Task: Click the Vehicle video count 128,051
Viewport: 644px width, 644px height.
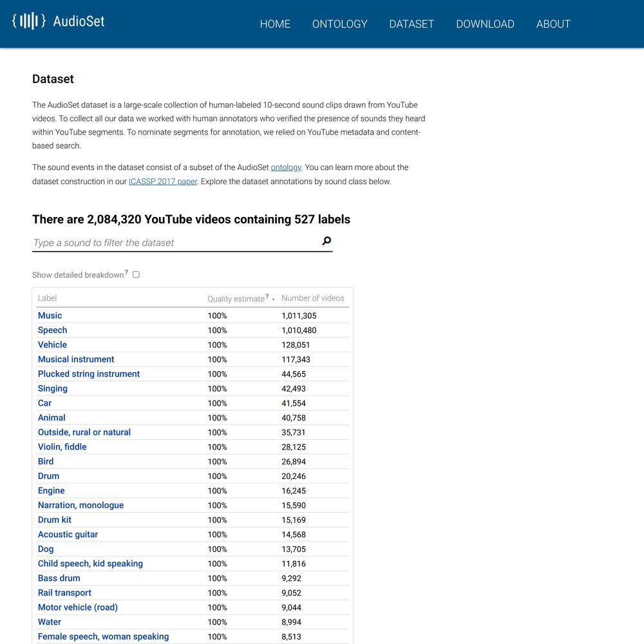Action: pos(296,345)
